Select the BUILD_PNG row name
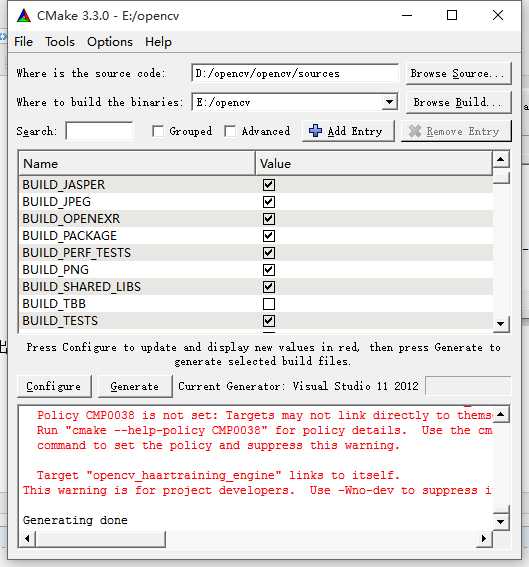 tap(55, 270)
